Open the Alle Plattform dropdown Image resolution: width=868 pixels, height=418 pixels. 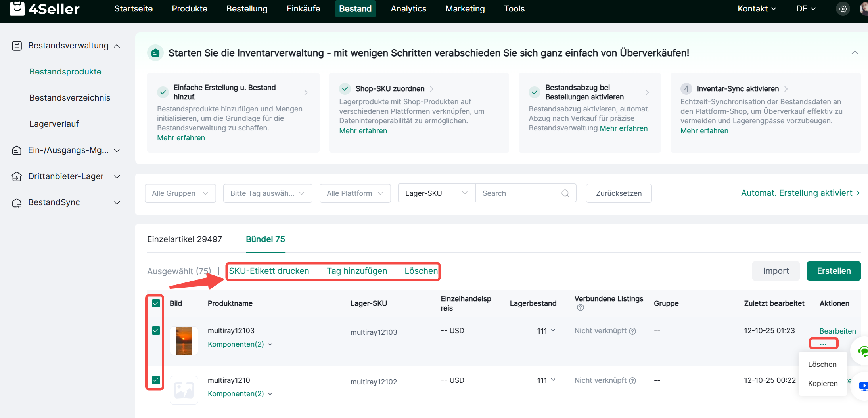[355, 193]
